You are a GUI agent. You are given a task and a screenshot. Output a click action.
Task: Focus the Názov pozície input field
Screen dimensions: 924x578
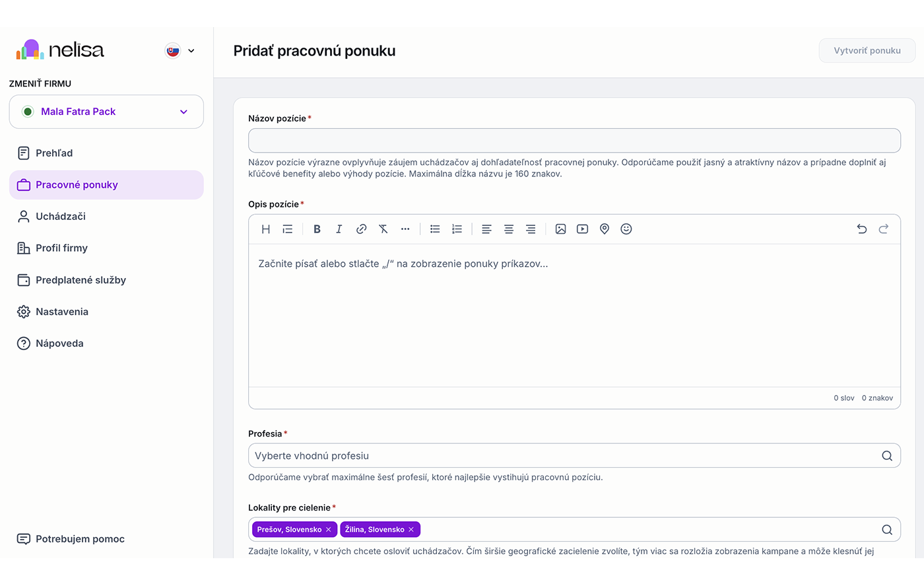point(574,141)
